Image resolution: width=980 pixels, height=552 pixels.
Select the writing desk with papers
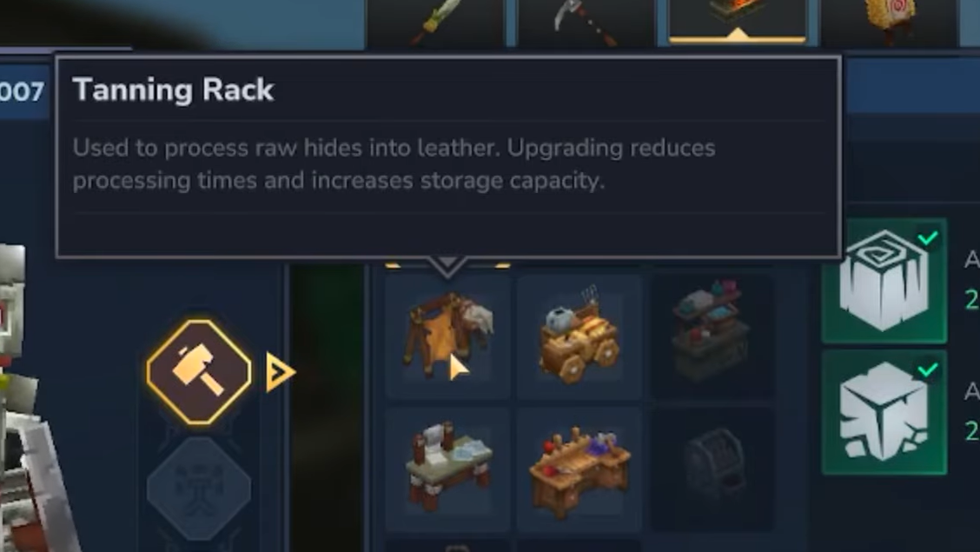click(x=447, y=468)
